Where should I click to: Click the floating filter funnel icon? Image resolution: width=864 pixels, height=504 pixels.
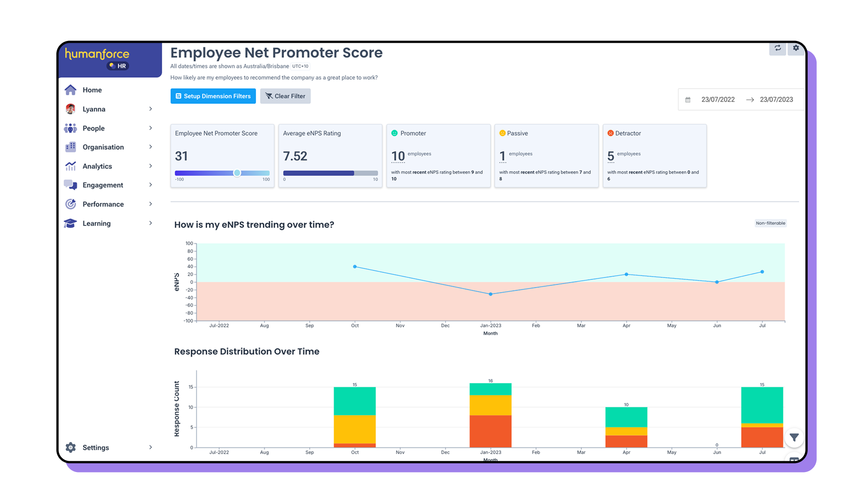coord(794,437)
